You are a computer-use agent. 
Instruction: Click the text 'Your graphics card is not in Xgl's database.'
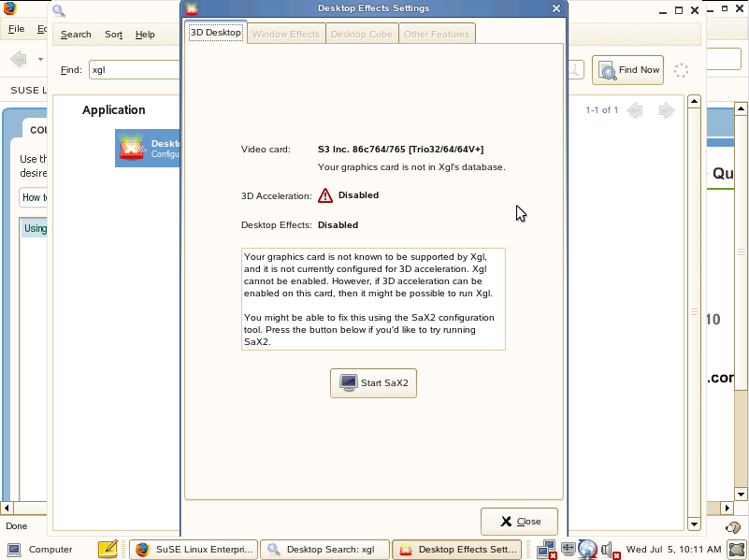[411, 167]
